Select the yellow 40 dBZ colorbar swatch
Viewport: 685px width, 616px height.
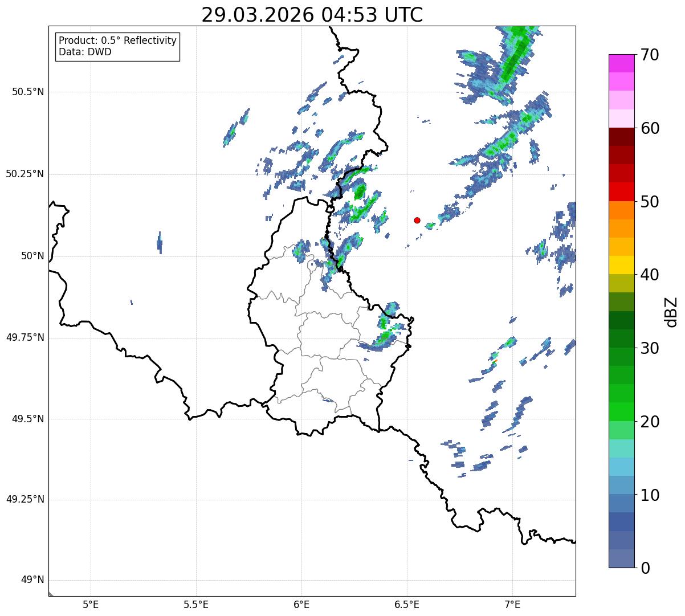pos(621,265)
